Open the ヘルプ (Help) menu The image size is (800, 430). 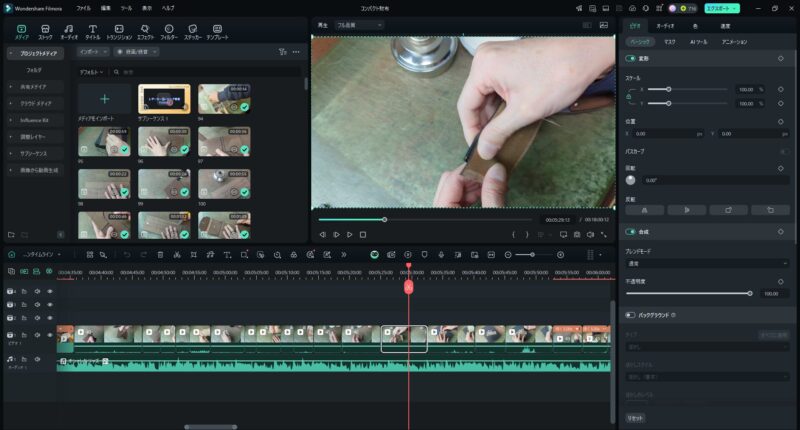pyautogui.click(x=168, y=8)
